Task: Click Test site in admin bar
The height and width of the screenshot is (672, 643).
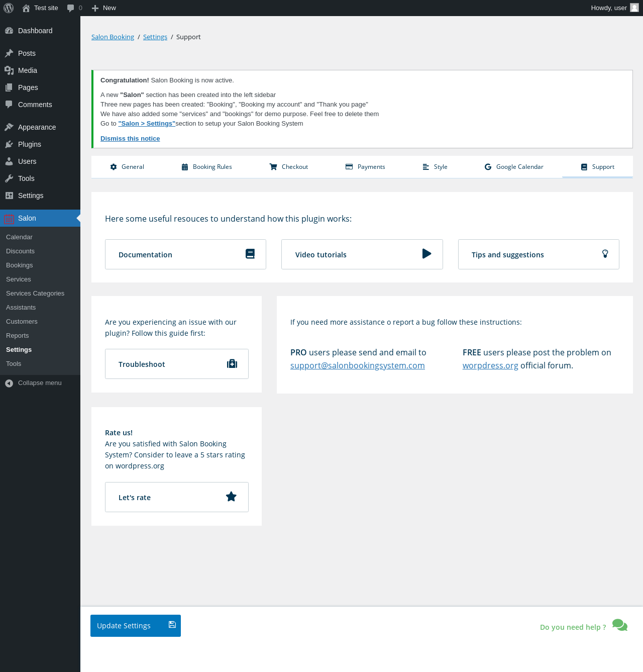Action: (x=46, y=8)
